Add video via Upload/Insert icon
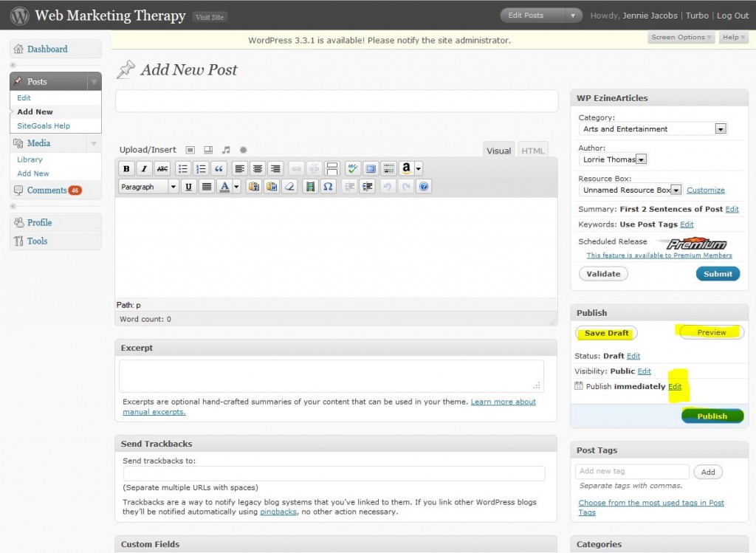Screen dimensions: 756x553 tap(208, 150)
